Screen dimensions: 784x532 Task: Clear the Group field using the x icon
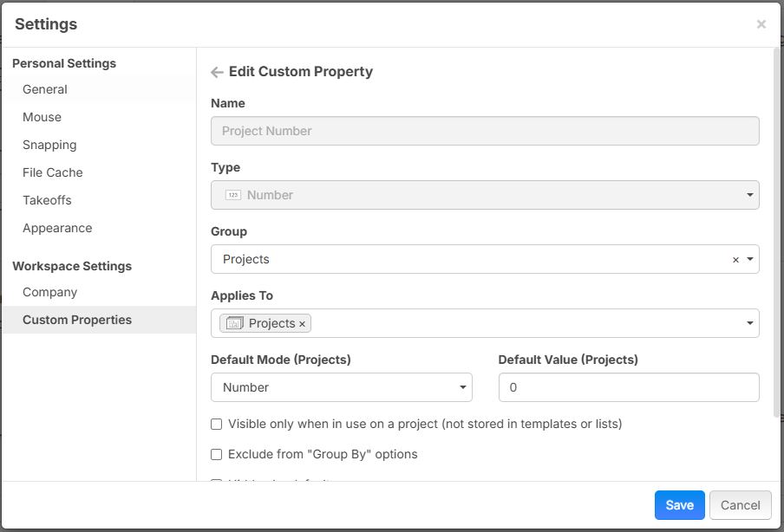[735, 260]
